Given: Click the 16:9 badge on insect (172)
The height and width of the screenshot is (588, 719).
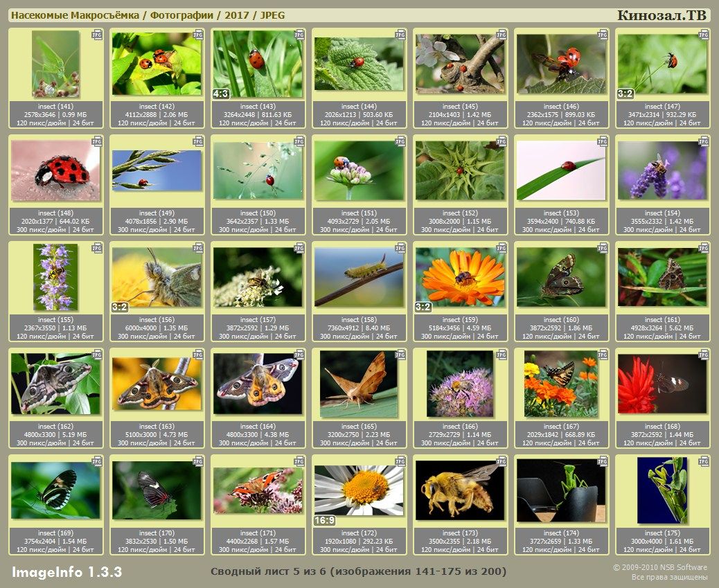Looking at the screenshot, I should point(325,520).
